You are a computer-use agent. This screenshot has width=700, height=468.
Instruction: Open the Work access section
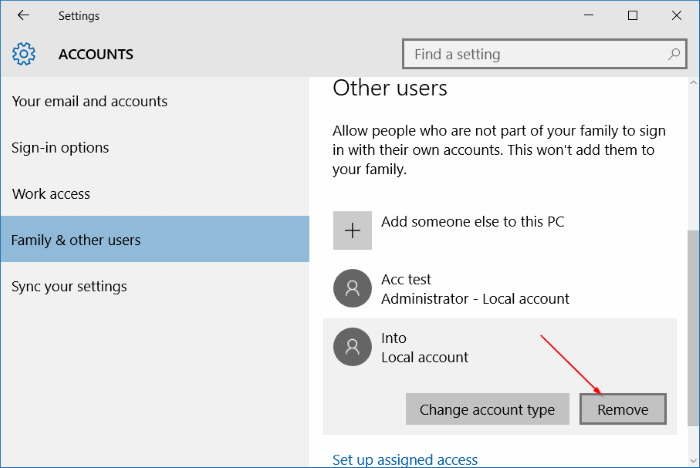point(51,194)
